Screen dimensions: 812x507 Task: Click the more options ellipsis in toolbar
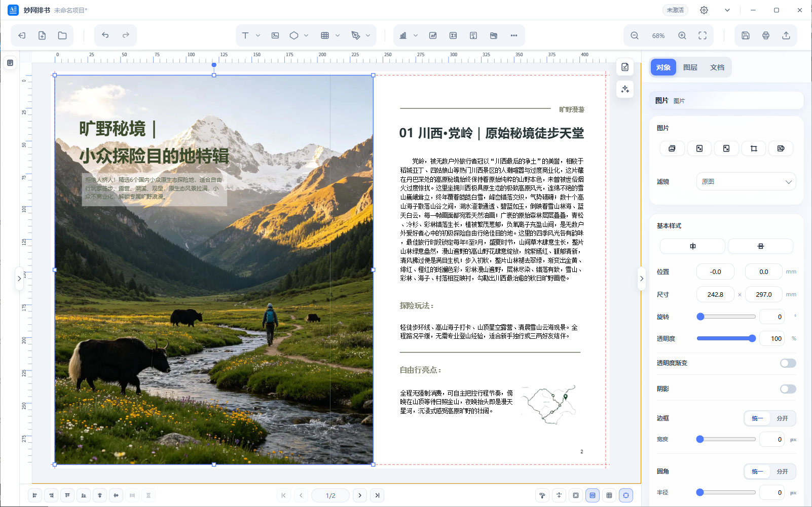tap(514, 35)
